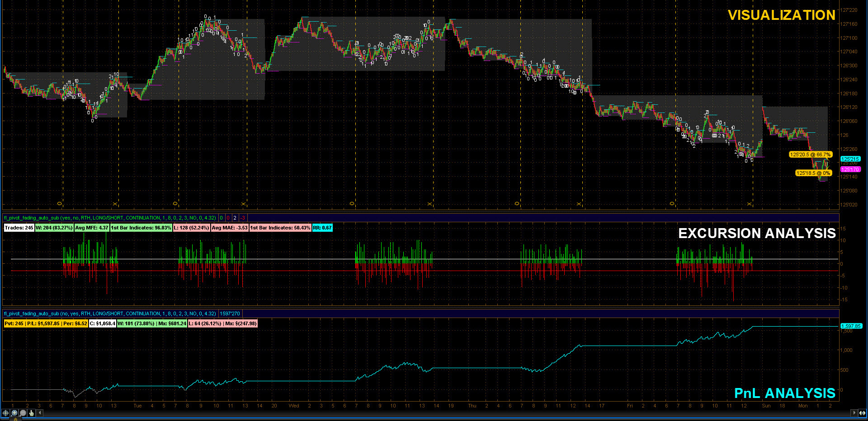Click the Pvt: 245 P/L summary label
The image size is (868, 421).
pyautogui.click(x=46, y=323)
